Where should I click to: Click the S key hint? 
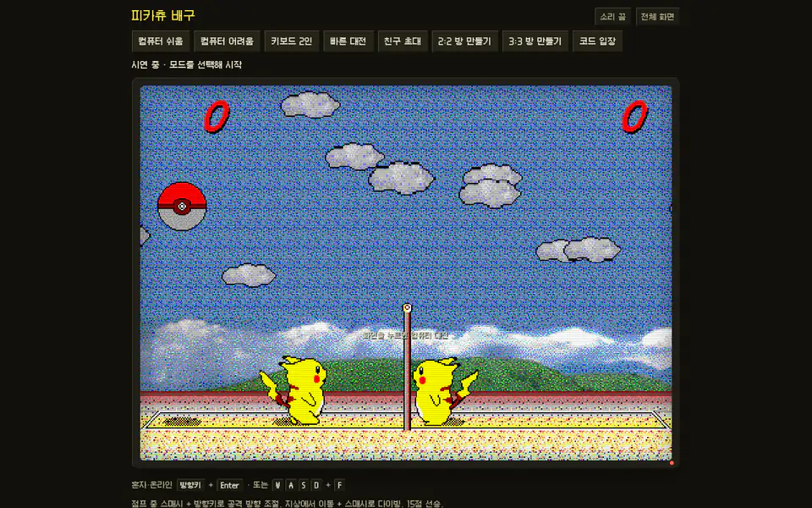tap(304, 485)
